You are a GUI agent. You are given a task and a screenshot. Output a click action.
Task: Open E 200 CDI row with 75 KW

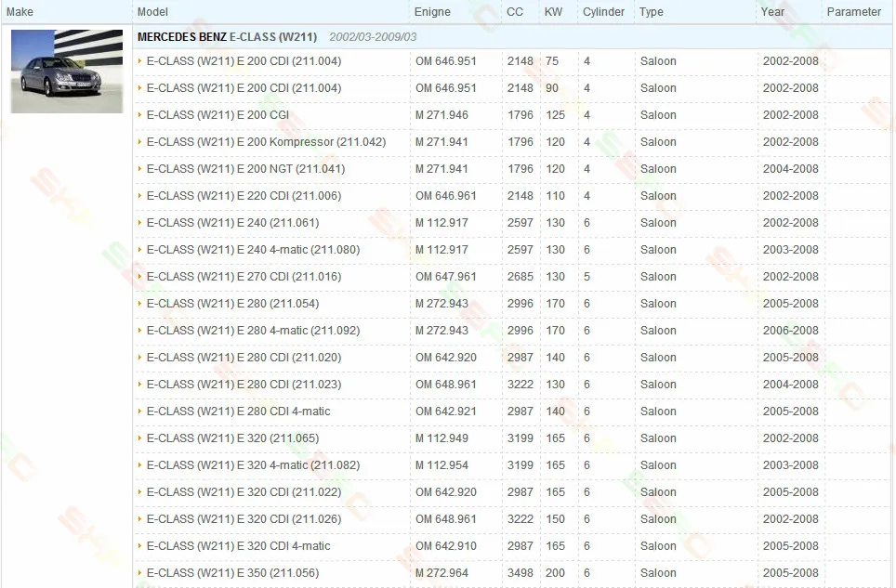pos(244,61)
